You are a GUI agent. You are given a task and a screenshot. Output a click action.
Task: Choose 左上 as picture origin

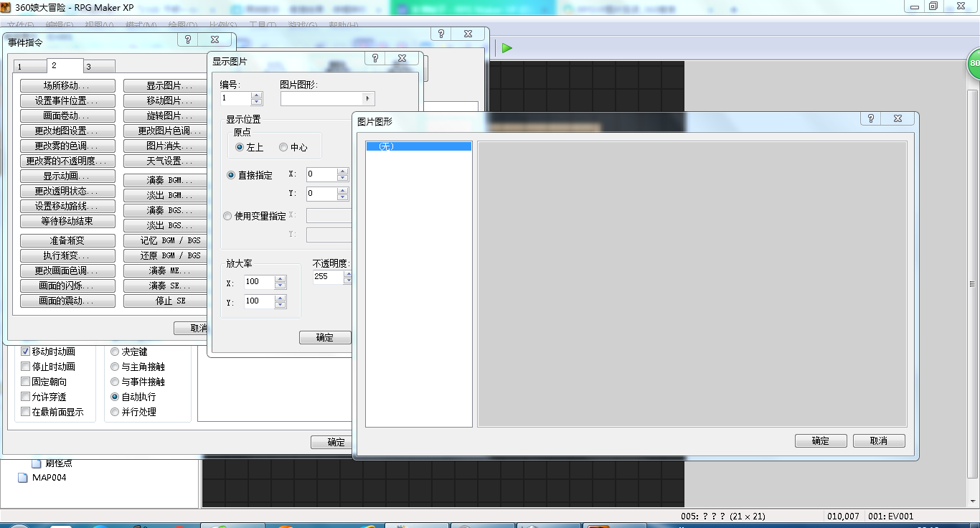tap(240, 147)
